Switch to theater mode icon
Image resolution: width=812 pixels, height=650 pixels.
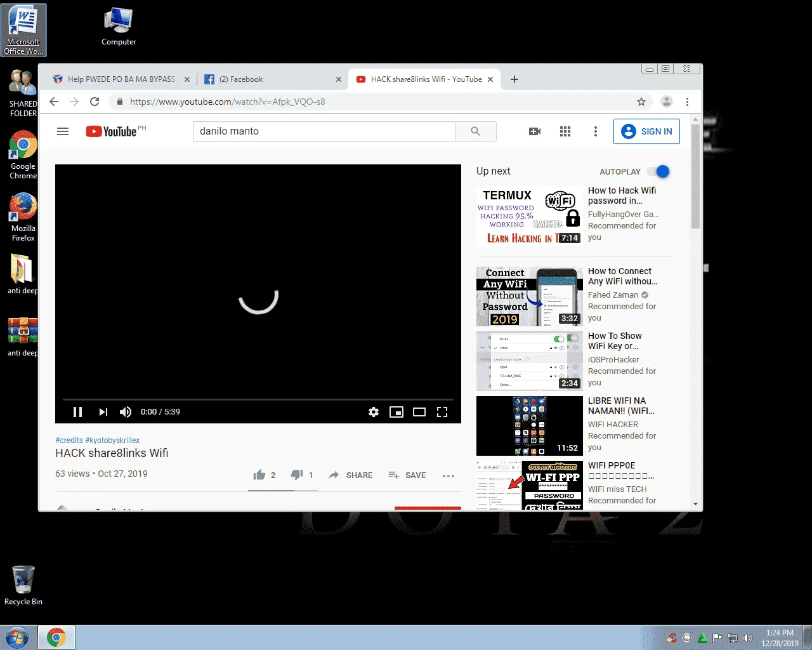[x=419, y=412]
